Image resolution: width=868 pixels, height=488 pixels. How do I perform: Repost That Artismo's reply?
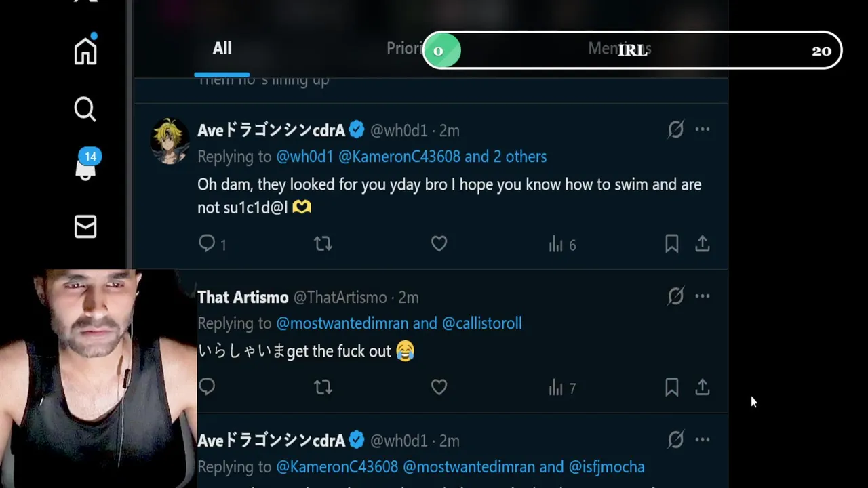pos(323,387)
